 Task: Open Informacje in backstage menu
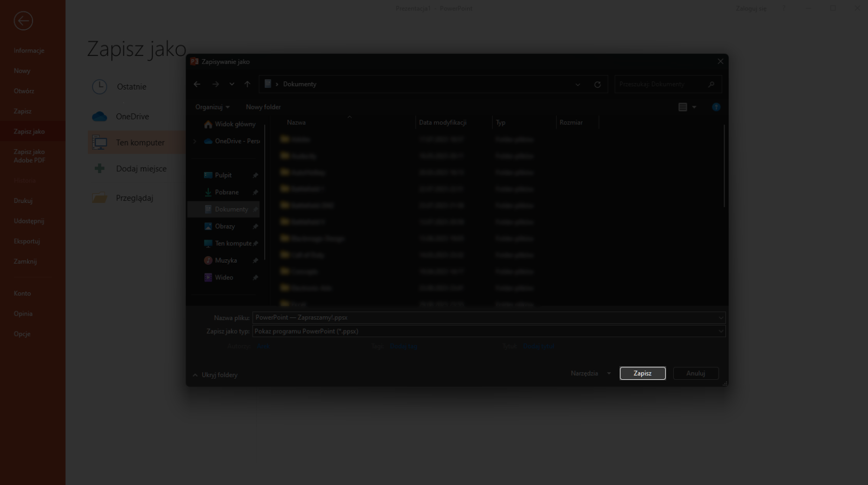(29, 50)
